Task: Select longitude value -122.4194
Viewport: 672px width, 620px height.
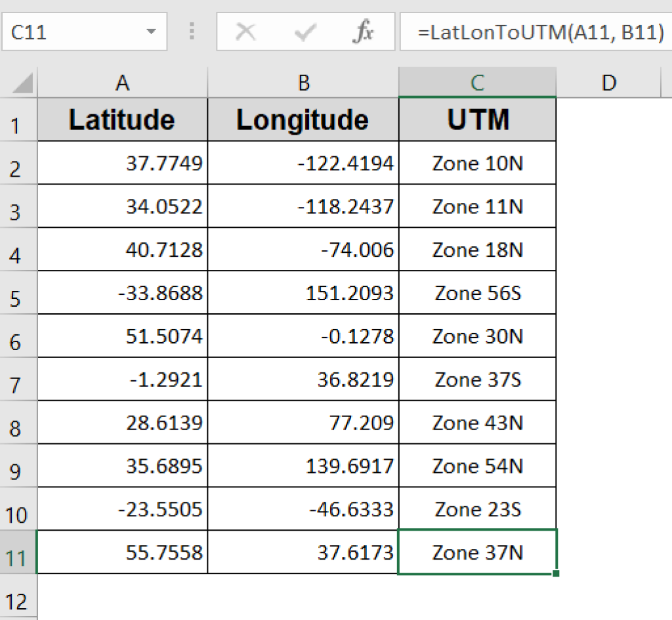Action: coord(303,163)
